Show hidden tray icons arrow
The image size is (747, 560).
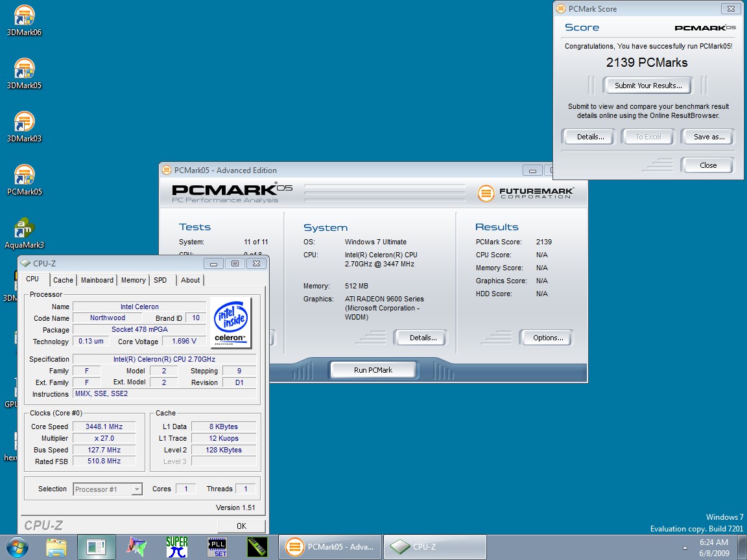pyautogui.click(x=685, y=548)
